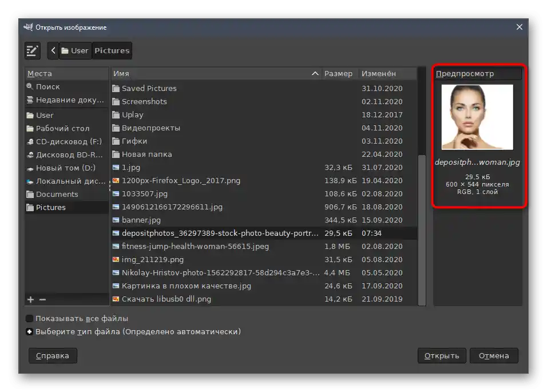Select the 1033507.jpg file
The height and width of the screenshot is (392, 547).
point(264,194)
